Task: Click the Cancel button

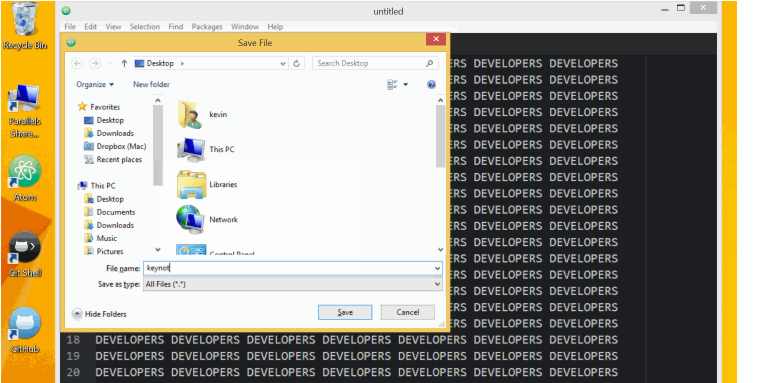Action: [408, 312]
